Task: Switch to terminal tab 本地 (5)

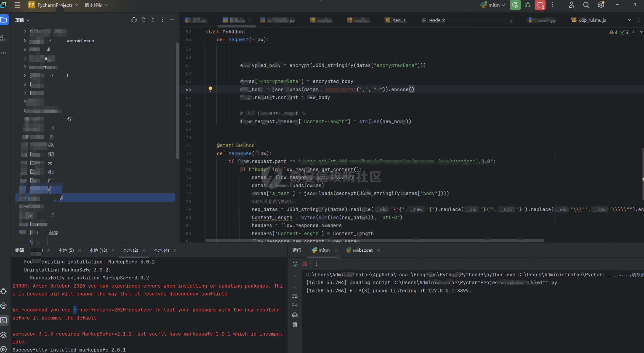Action: [66, 250]
